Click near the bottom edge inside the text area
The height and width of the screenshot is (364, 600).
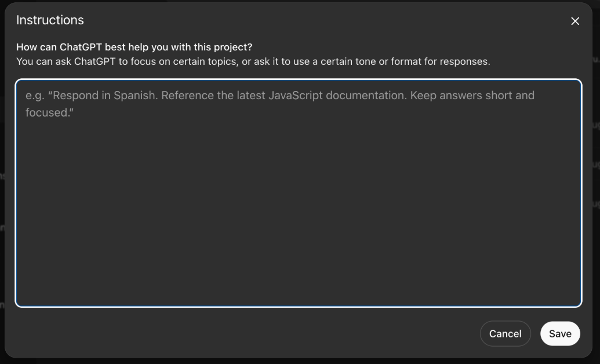pos(299,297)
